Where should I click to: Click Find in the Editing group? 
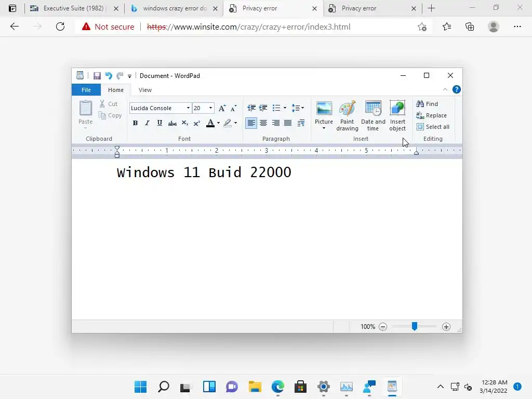427,104
